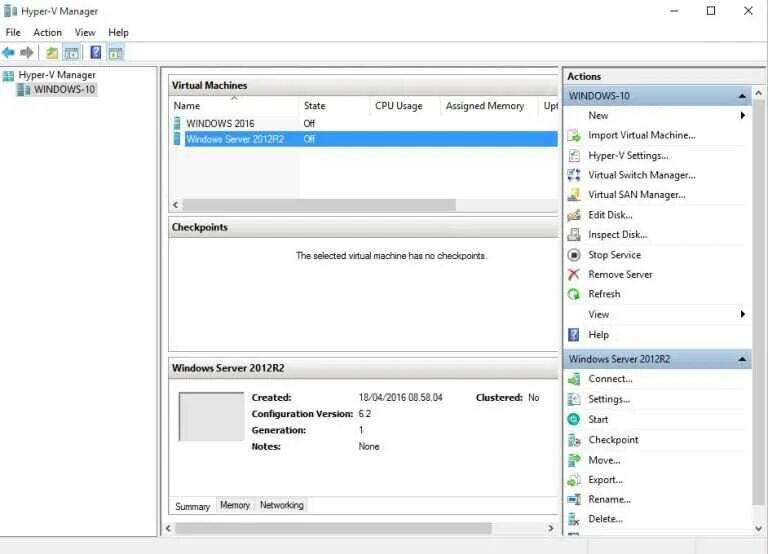
Task: Click the Import Virtual Machine icon
Action: tap(574, 136)
